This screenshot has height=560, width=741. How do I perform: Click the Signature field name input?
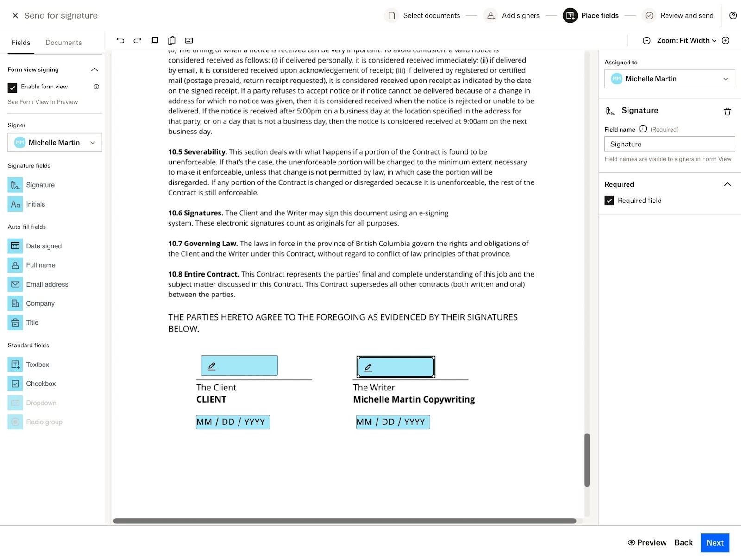[669, 144]
